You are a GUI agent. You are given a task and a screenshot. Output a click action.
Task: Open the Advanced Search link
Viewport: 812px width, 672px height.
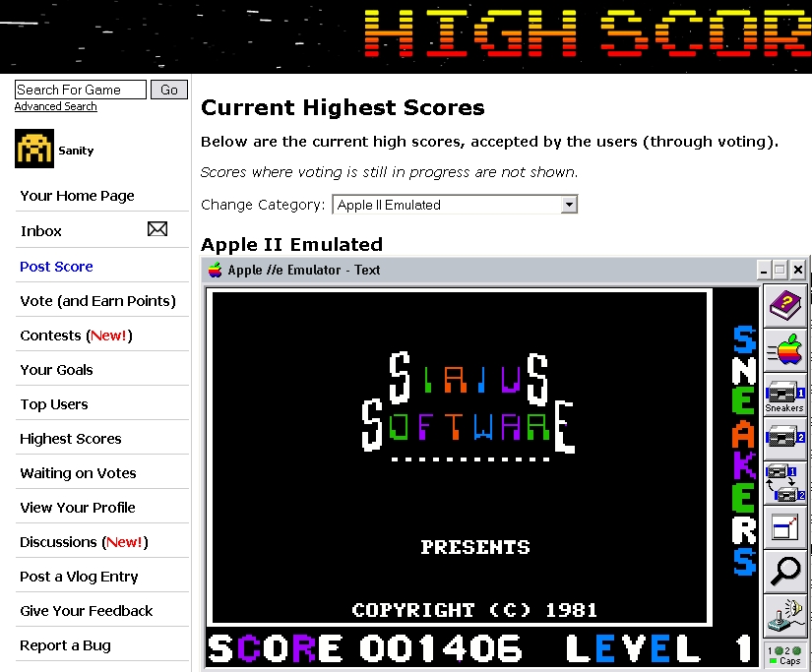click(x=55, y=106)
